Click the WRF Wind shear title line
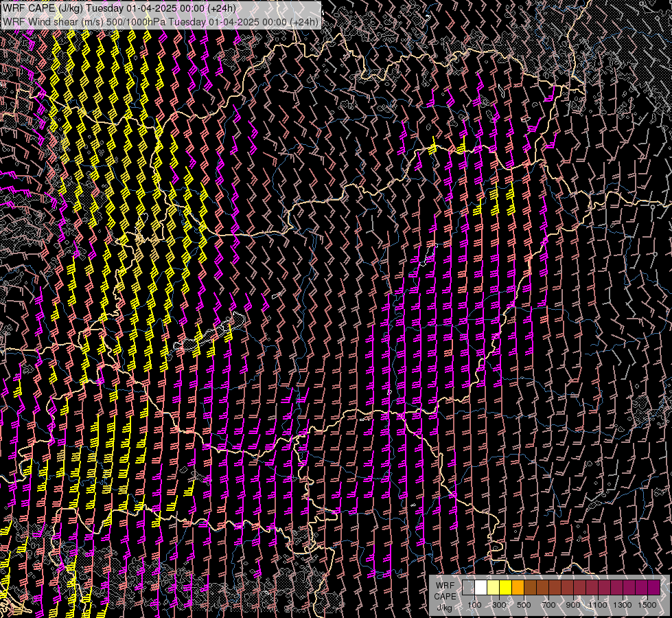672x618 pixels. click(161, 22)
